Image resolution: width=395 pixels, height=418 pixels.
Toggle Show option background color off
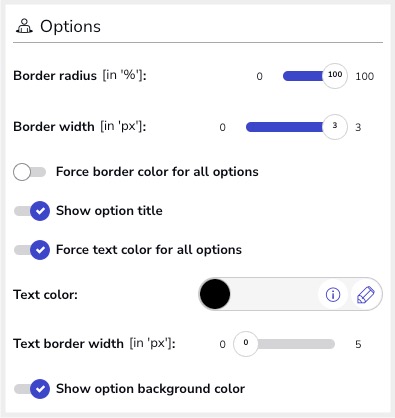(x=32, y=389)
